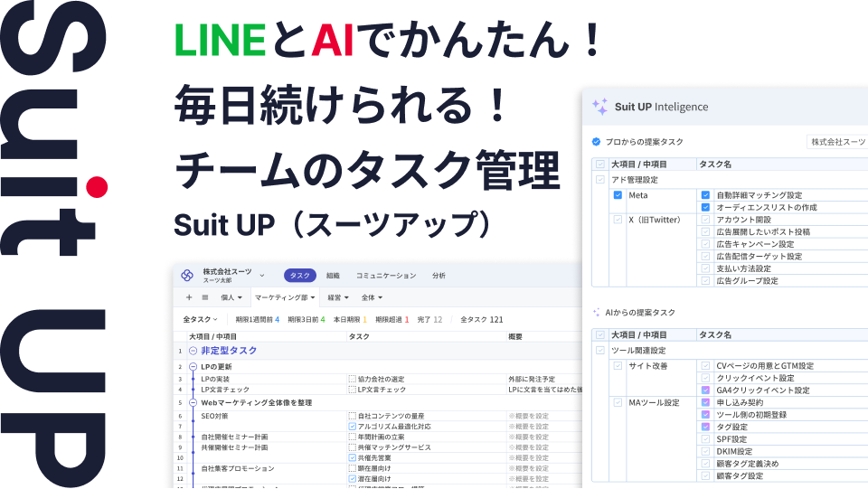The height and width of the screenshot is (489, 868).
Task: Check 年間計画の立案 checkbox
Action: [352, 437]
